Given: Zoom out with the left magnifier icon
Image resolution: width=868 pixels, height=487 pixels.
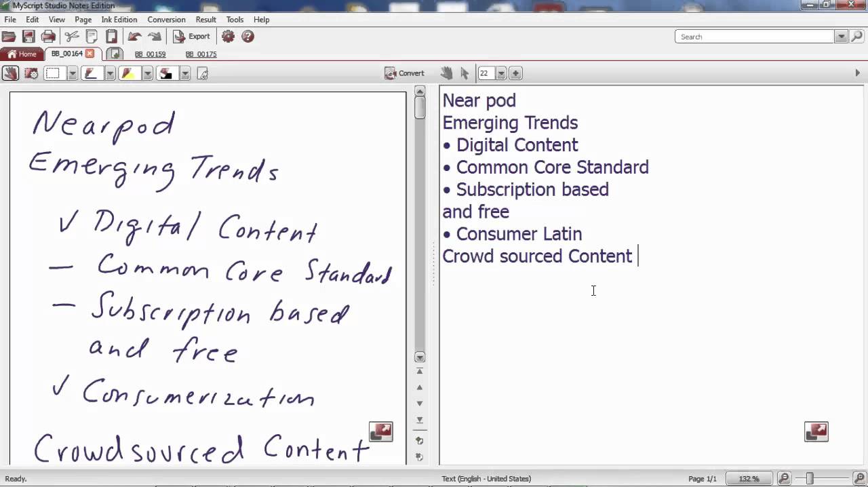Looking at the screenshot, I should click(x=784, y=478).
